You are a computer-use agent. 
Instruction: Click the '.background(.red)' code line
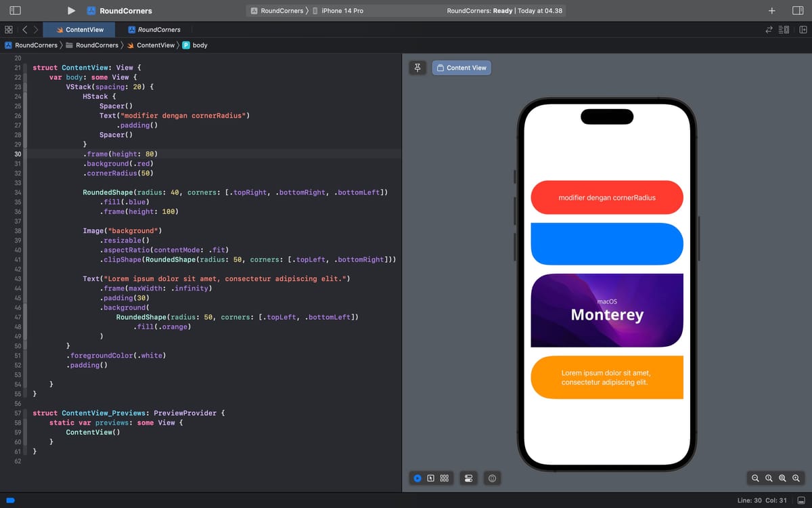pyautogui.click(x=118, y=163)
